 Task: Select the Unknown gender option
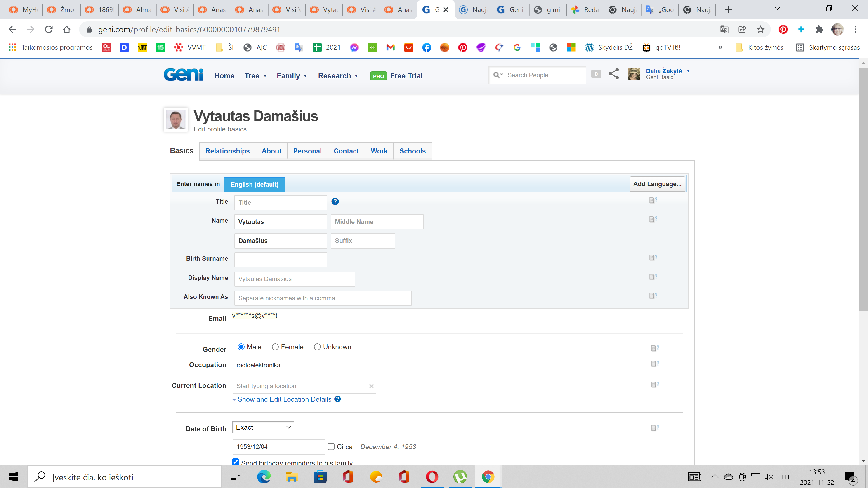click(317, 347)
